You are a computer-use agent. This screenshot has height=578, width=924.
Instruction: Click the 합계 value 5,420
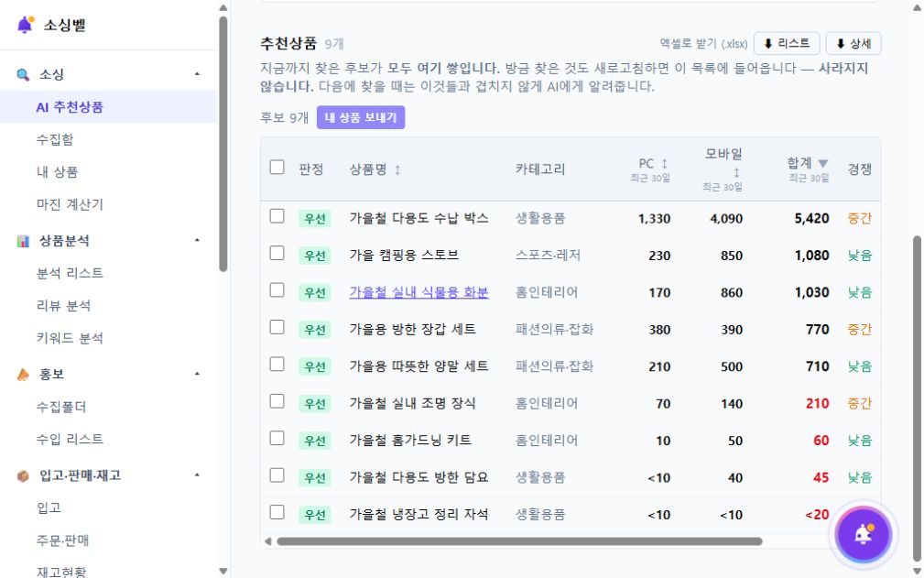coord(811,219)
